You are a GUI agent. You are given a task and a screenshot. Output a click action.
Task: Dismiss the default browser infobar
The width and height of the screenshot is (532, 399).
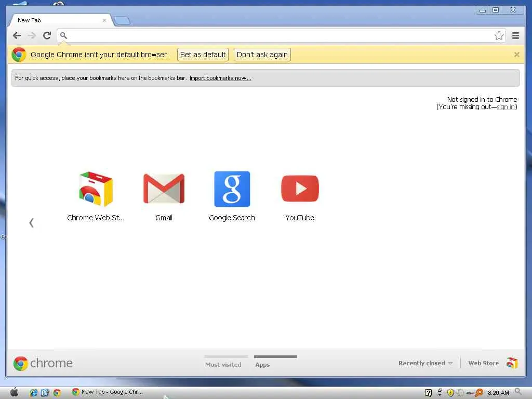click(516, 55)
